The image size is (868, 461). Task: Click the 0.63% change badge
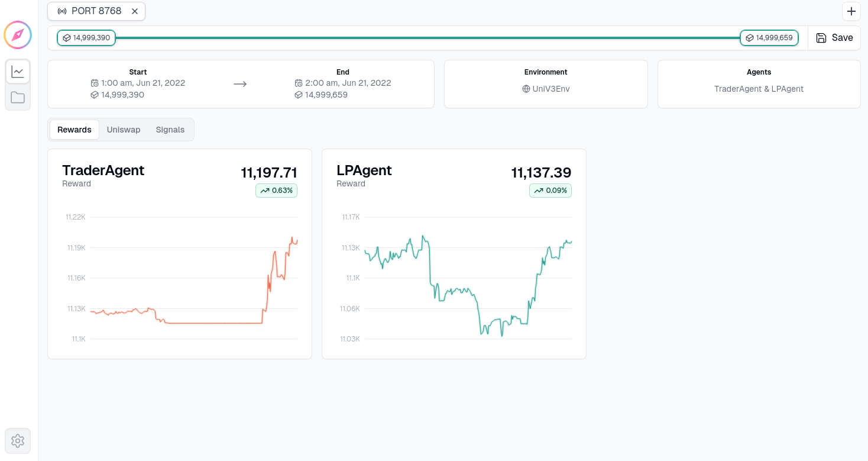coord(277,191)
